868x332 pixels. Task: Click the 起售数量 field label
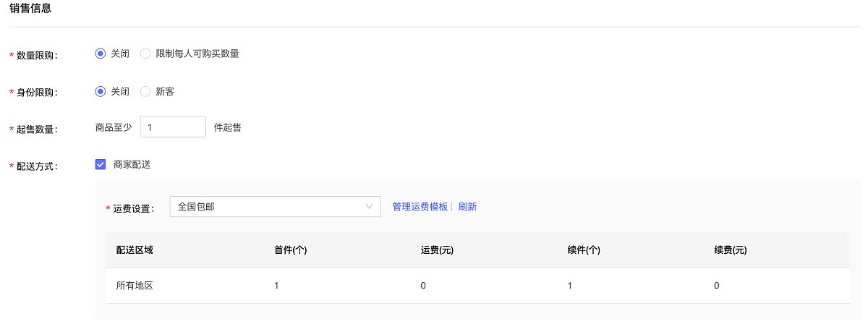[x=36, y=129]
